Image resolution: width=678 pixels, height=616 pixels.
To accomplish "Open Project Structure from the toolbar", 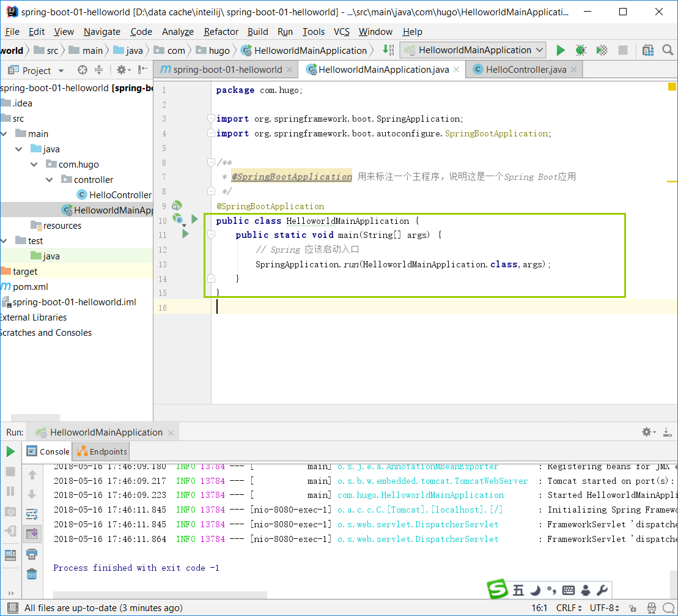I will [648, 50].
